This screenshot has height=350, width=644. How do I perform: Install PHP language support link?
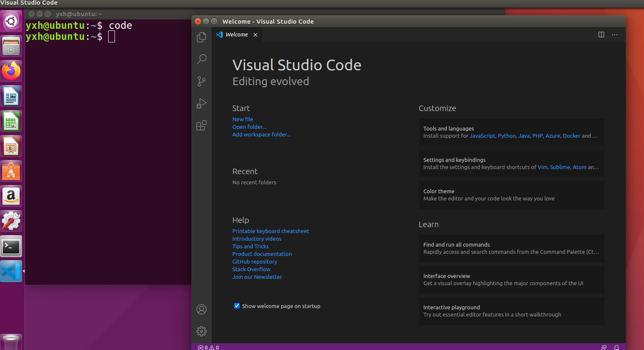point(538,136)
